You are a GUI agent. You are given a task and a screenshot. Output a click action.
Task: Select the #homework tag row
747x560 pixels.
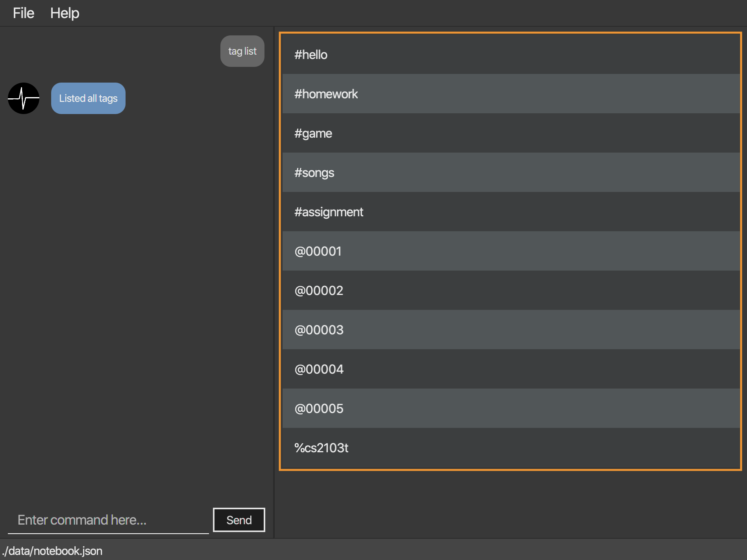click(511, 94)
